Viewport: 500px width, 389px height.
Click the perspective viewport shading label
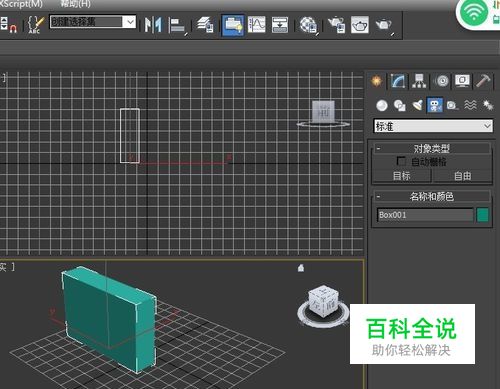[7, 267]
